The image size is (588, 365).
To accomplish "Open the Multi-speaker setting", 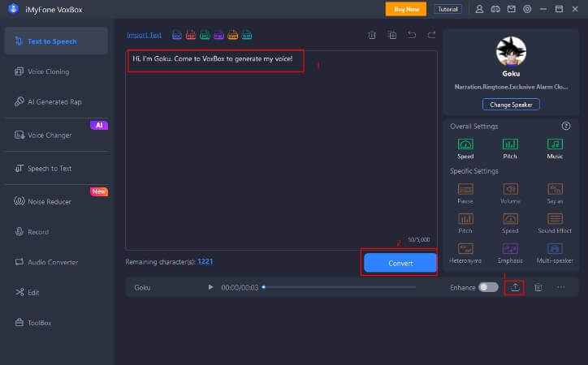I will [555, 253].
